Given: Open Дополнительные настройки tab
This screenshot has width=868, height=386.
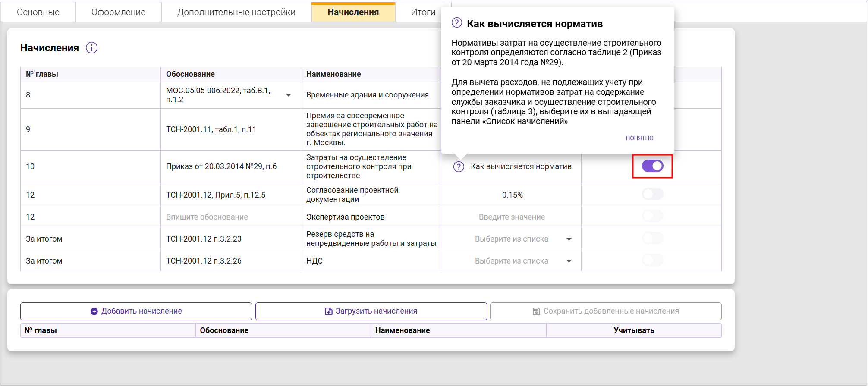Looking at the screenshot, I should click(236, 12).
